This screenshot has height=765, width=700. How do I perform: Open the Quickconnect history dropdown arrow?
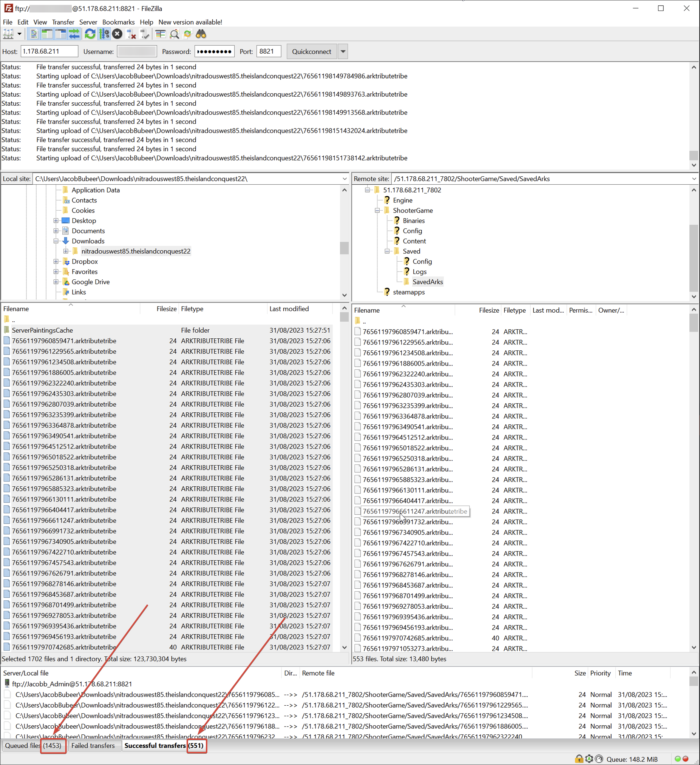click(x=343, y=51)
